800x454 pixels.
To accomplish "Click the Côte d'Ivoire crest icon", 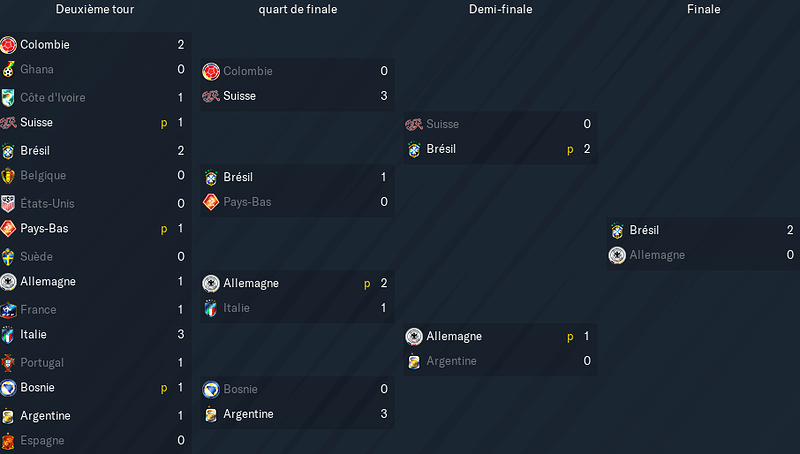I will 8,97.
